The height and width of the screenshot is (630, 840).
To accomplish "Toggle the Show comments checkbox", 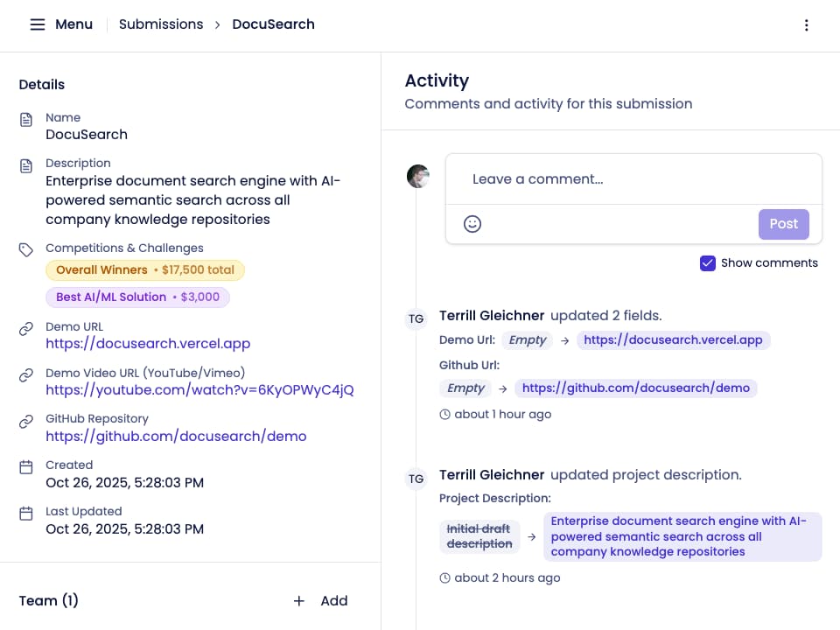I will 708,262.
